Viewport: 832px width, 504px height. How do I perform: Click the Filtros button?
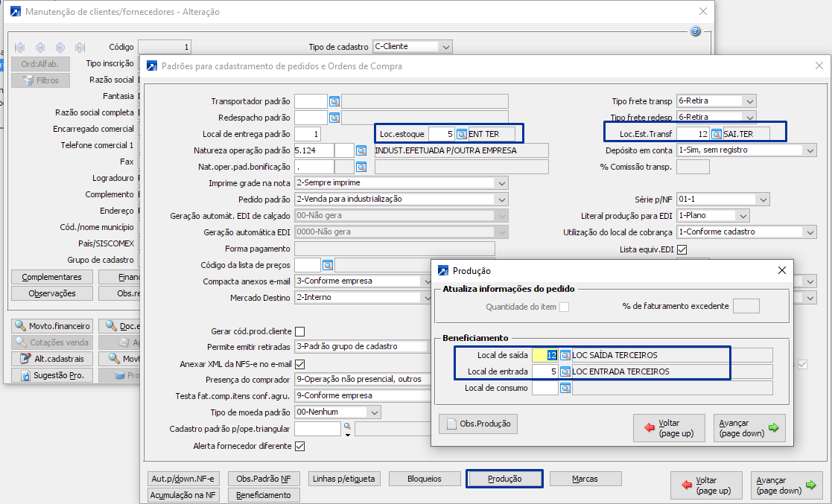40,80
